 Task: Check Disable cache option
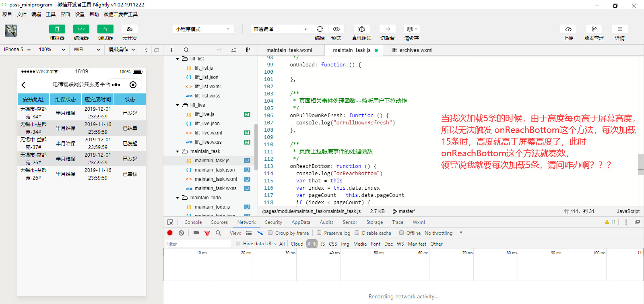tap(357, 233)
